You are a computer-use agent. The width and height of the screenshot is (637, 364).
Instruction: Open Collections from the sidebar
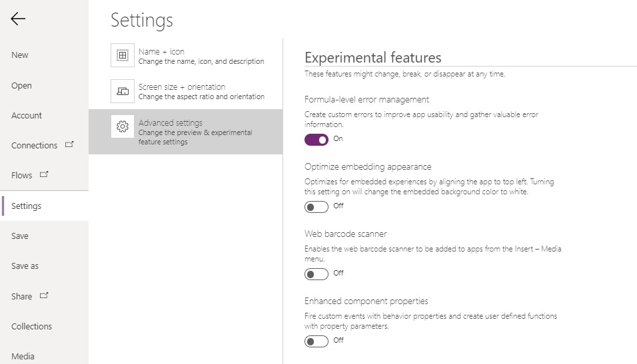[x=44, y=326]
